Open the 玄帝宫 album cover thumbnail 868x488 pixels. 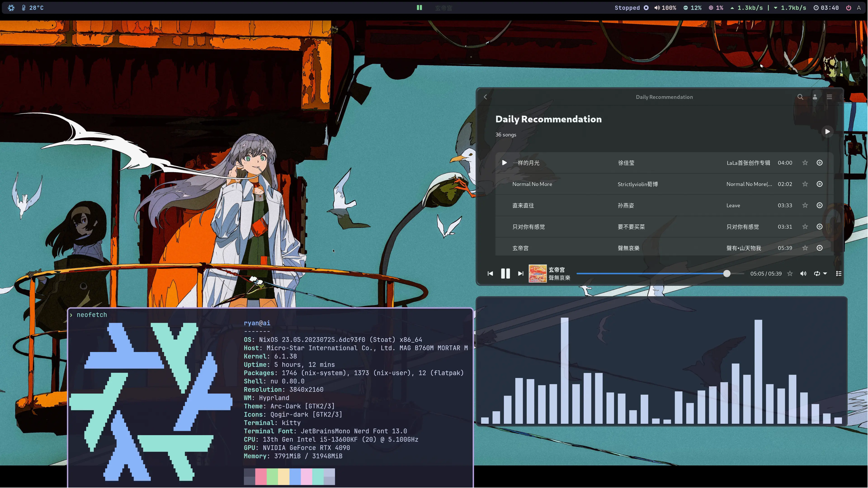pyautogui.click(x=538, y=273)
